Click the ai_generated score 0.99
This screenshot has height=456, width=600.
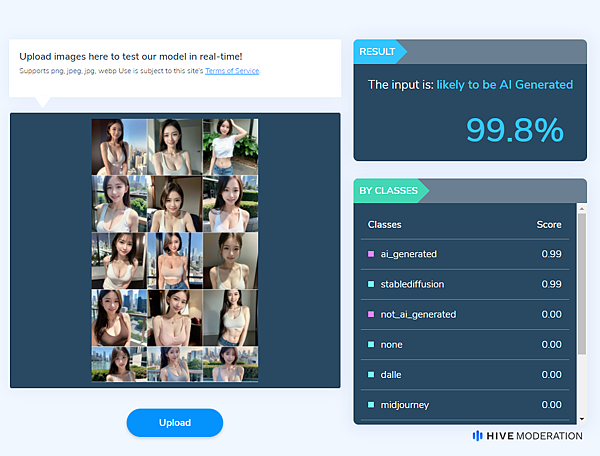[551, 254]
